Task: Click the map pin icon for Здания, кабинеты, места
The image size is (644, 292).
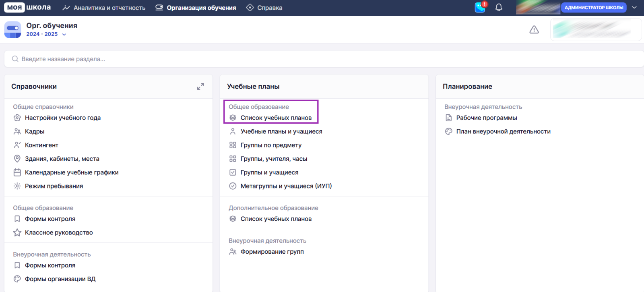Action: click(17, 159)
